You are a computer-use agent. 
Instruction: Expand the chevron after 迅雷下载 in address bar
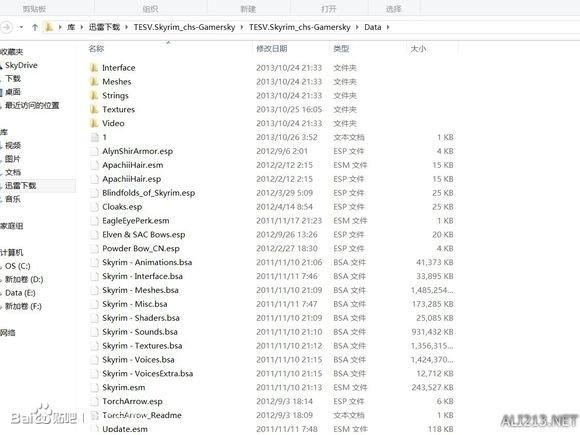tap(127, 27)
